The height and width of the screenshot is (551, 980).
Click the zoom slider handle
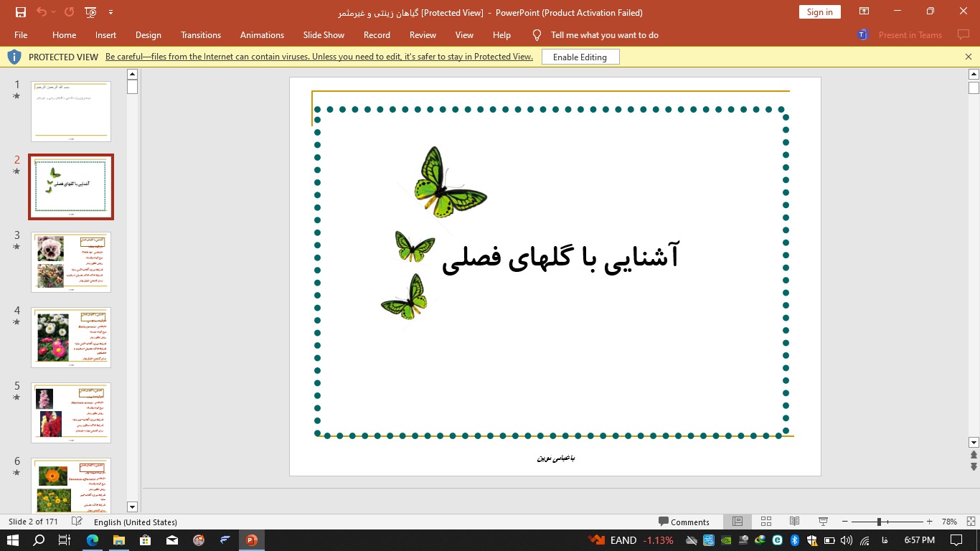[x=879, y=522]
